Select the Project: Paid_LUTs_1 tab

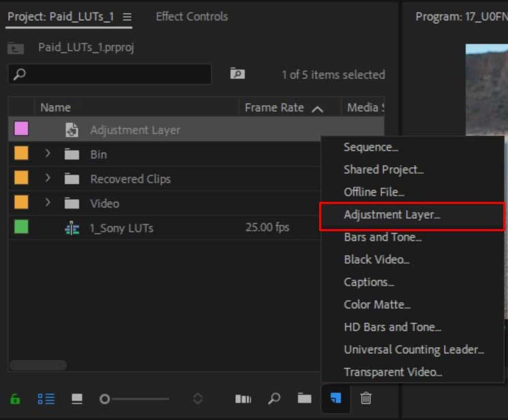61,16
